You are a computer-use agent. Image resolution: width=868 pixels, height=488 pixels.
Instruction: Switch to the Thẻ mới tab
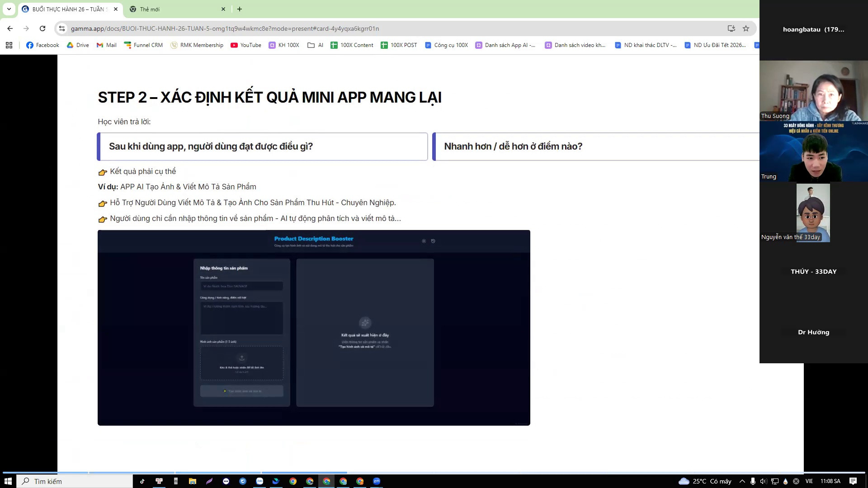[x=177, y=9]
